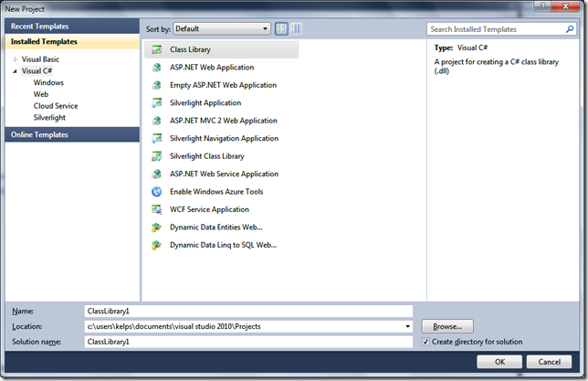Select Silverlight category in tree
Viewport: 588px width, 381px height.
point(49,118)
